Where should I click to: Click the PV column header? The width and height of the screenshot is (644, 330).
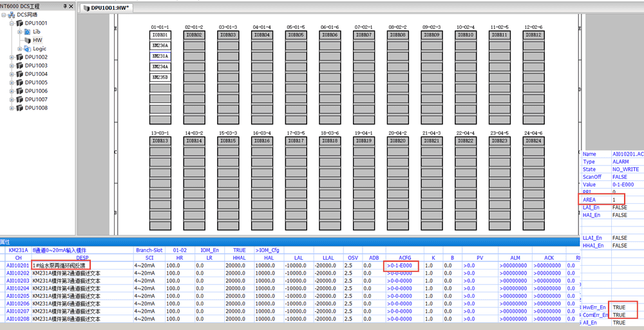480,258
